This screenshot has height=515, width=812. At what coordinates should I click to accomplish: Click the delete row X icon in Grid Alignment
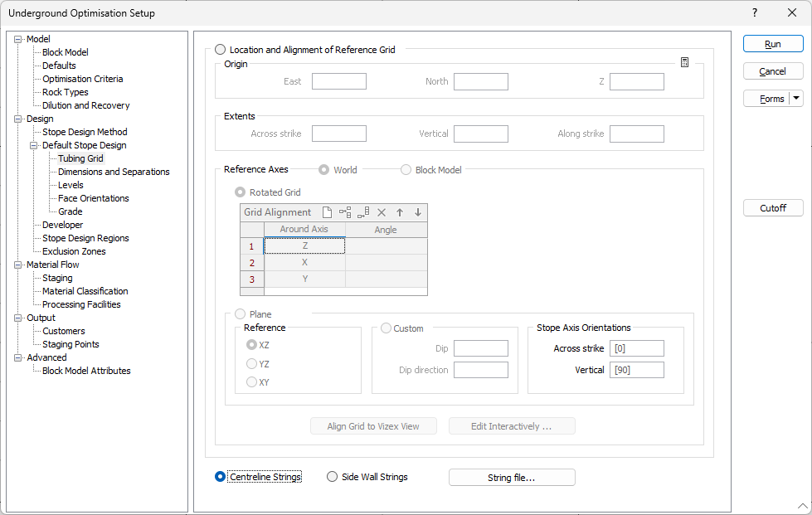(x=382, y=212)
